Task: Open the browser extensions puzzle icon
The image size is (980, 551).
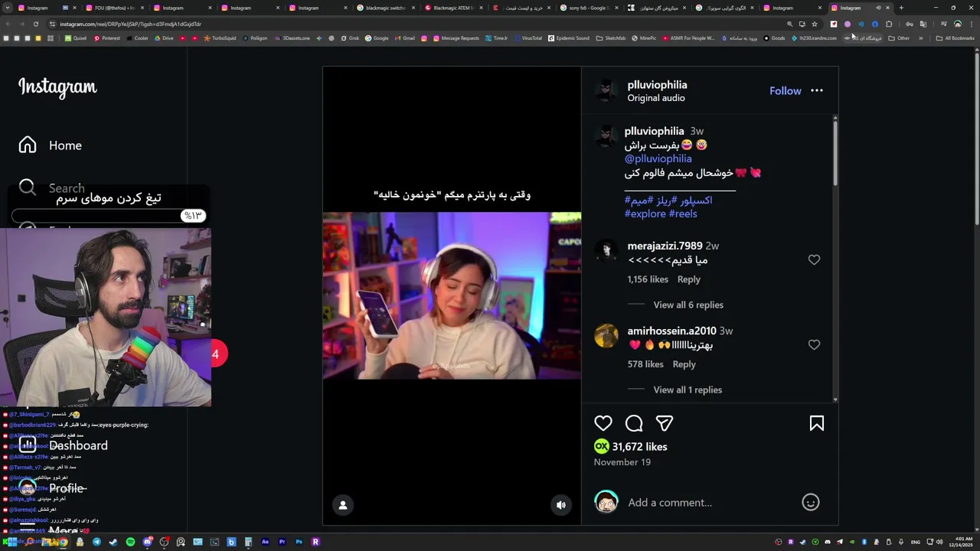Action: pos(889,24)
